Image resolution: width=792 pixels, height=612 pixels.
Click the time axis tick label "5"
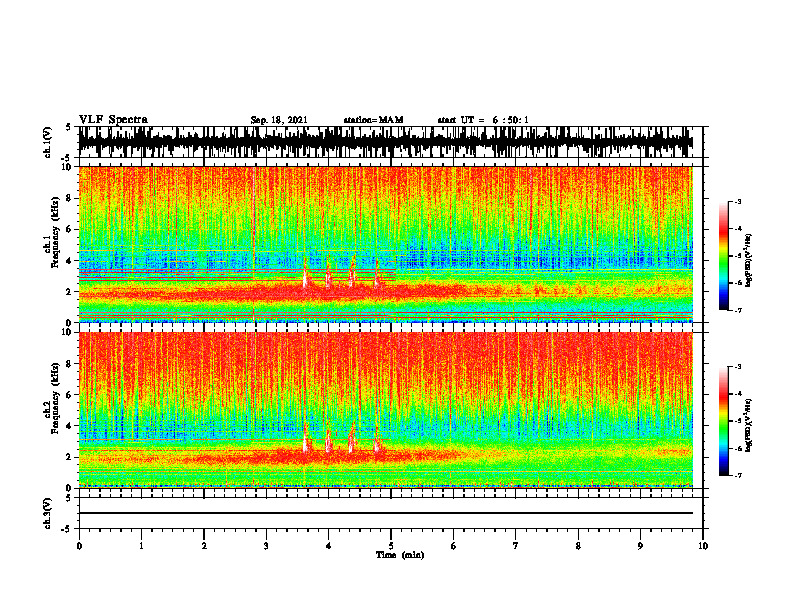(391, 546)
